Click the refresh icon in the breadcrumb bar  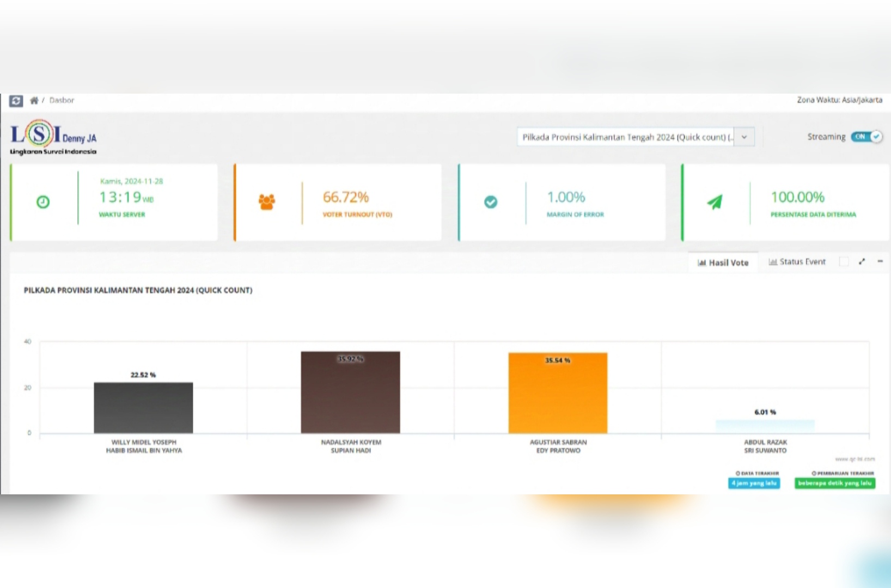(16, 101)
